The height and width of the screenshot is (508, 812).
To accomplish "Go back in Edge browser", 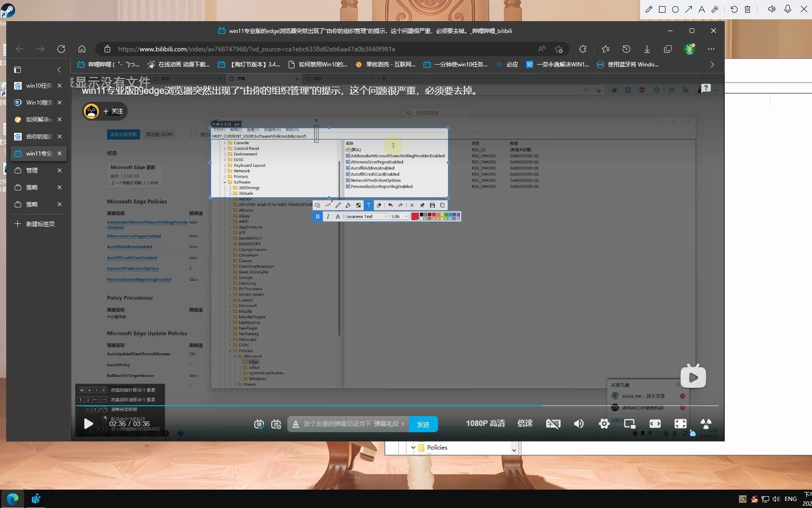I will (x=20, y=49).
